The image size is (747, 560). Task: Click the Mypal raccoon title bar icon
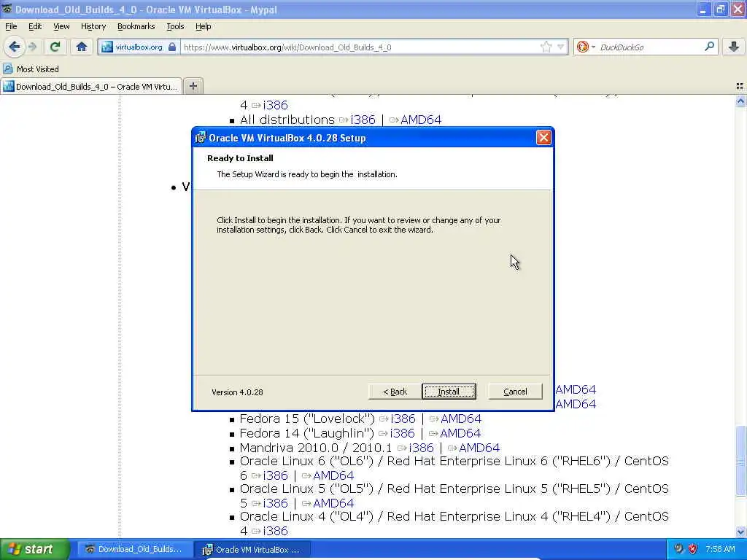click(7, 9)
